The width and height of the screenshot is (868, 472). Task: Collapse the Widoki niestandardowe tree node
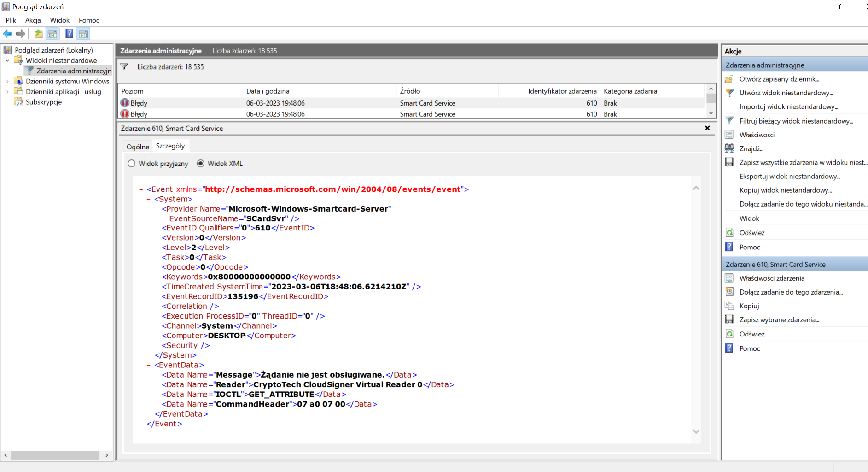point(7,60)
